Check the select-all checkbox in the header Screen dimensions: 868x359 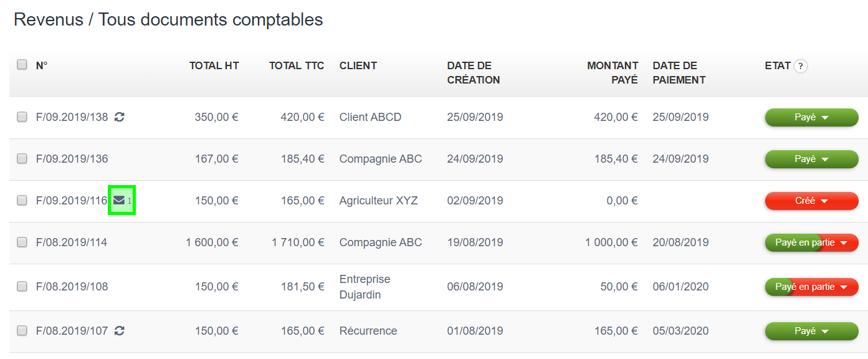tap(21, 64)
